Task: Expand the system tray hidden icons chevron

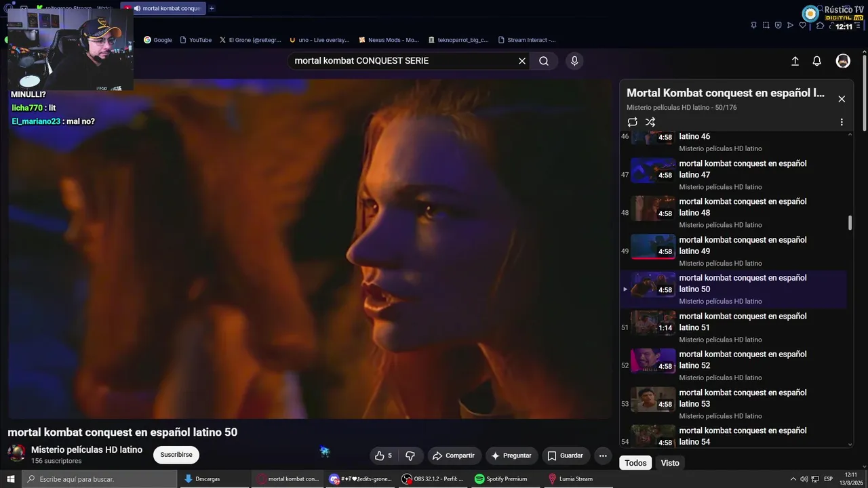Action: 793,479
